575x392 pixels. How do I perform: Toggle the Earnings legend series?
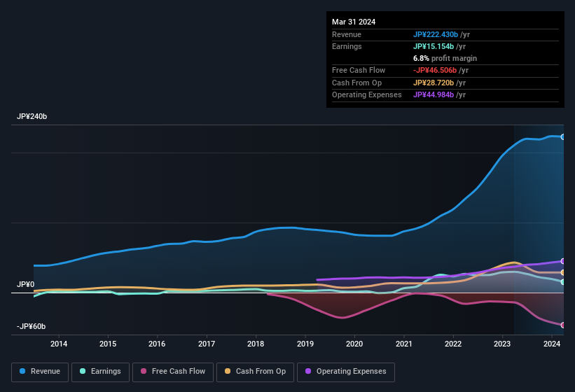(x=100, y=372)
